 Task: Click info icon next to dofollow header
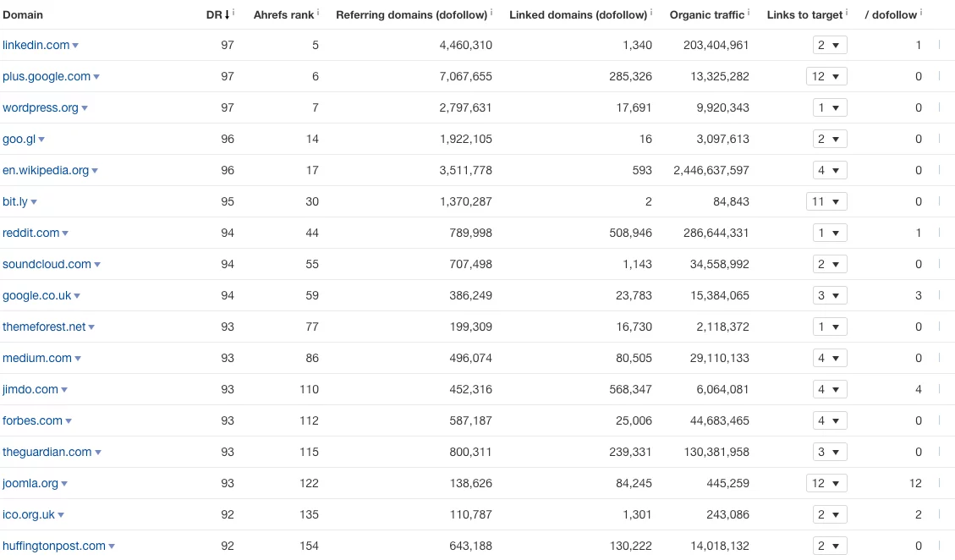click(x=921, y=12)
